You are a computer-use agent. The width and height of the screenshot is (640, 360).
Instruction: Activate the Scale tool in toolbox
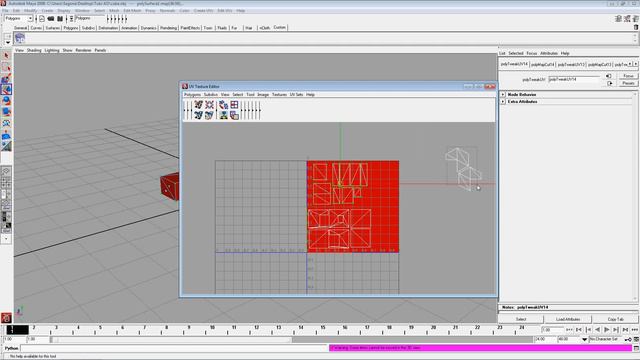click(x=6, y=112)
